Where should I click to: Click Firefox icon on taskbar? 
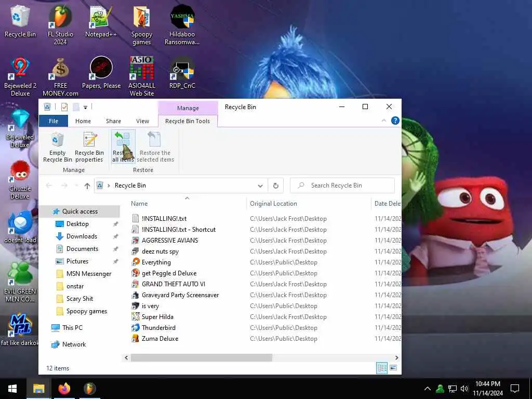pyautogui.click(x=64, y=389)
